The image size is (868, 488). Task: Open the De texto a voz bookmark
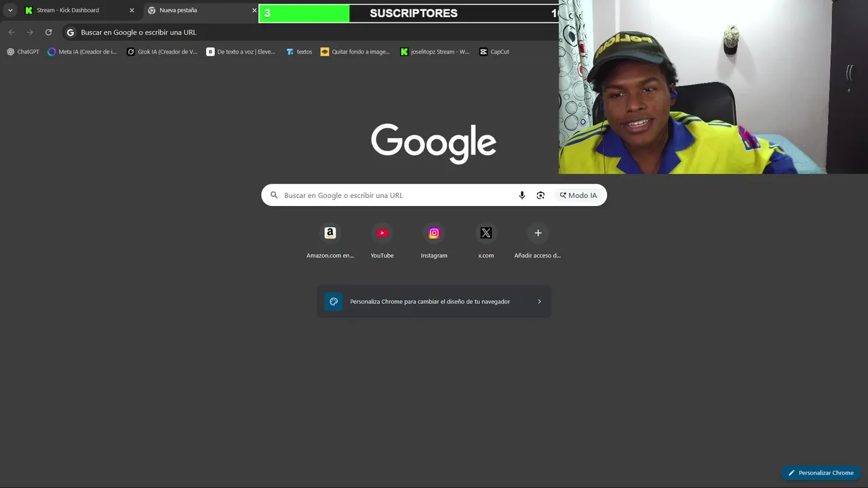241,52
